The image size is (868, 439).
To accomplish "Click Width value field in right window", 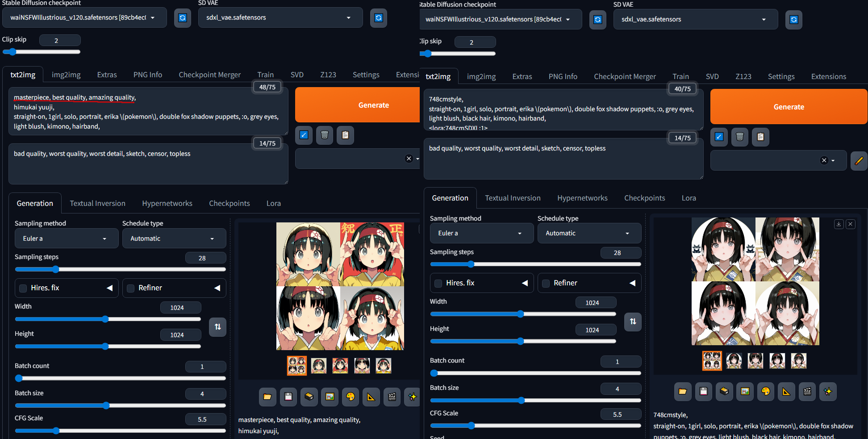I will pyautogui.click(x=596, y=303).
